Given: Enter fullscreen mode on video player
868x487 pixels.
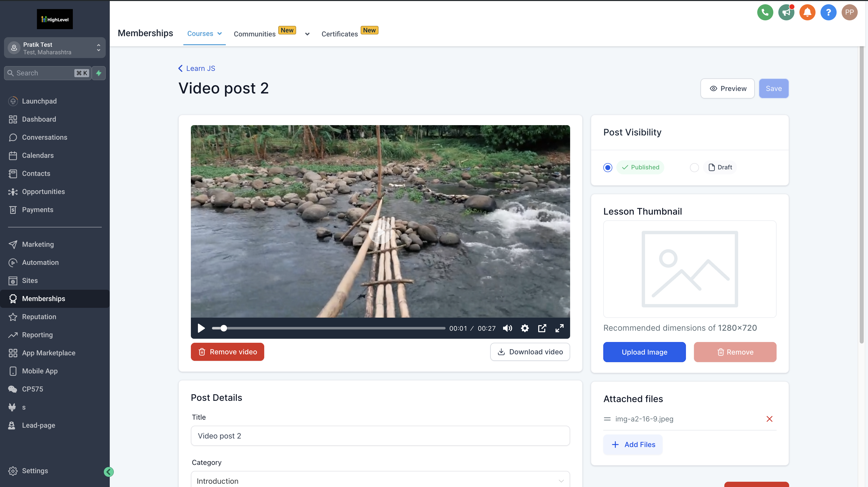Looking at the screenshot, I should 559,328.
